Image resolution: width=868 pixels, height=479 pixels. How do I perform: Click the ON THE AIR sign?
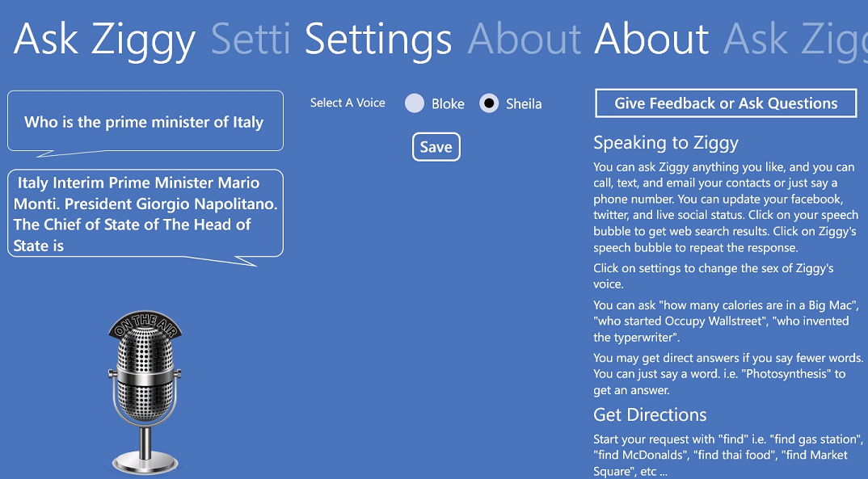click(145, 323)
